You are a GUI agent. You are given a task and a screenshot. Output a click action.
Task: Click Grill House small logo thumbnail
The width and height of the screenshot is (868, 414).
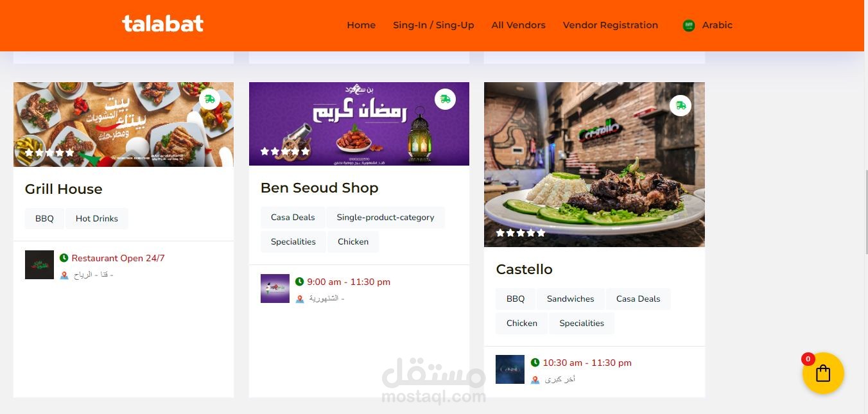39,265
